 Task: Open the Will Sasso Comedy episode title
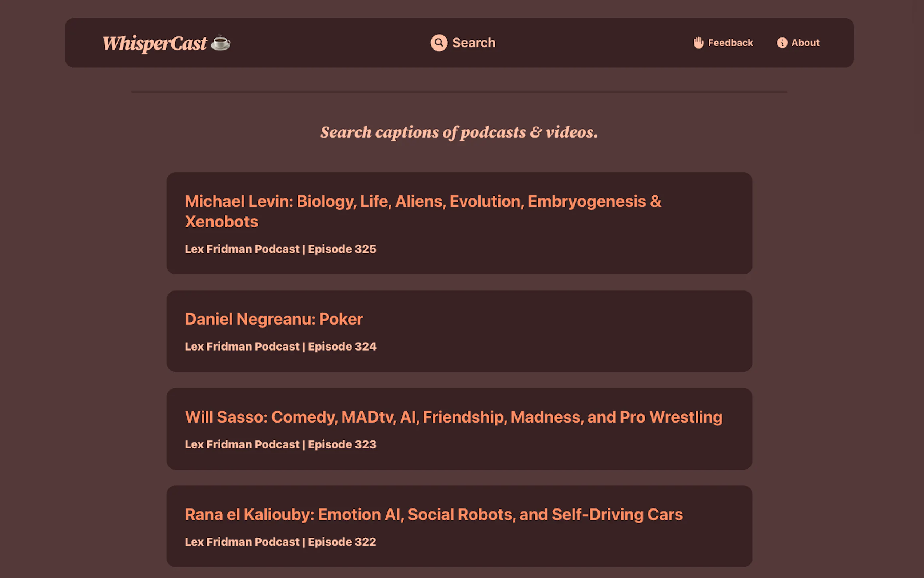453,417
